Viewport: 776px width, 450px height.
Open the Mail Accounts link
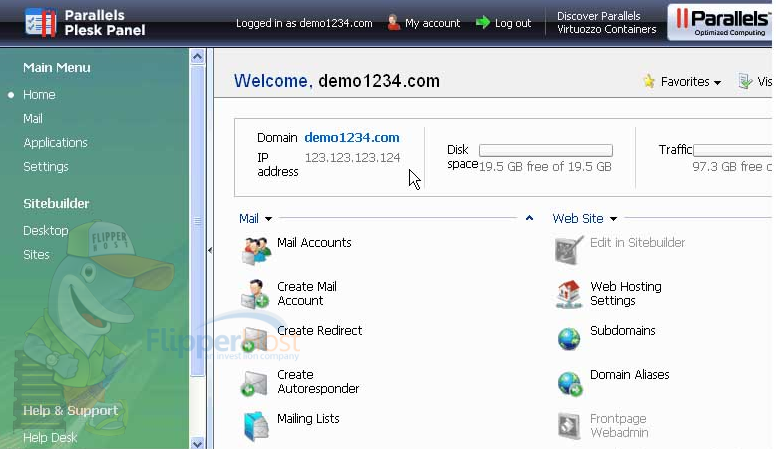314,243
